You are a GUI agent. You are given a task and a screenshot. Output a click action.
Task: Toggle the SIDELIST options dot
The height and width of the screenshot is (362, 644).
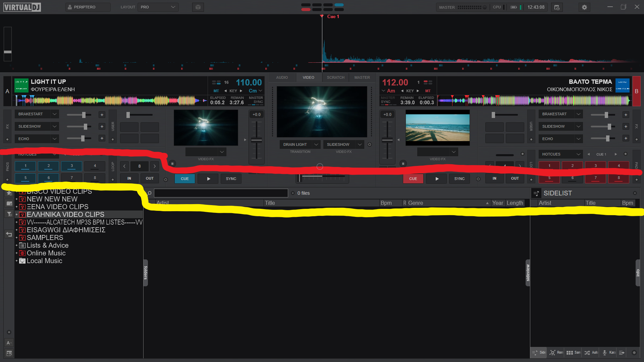pyautogui.click(x=635, y=193)
